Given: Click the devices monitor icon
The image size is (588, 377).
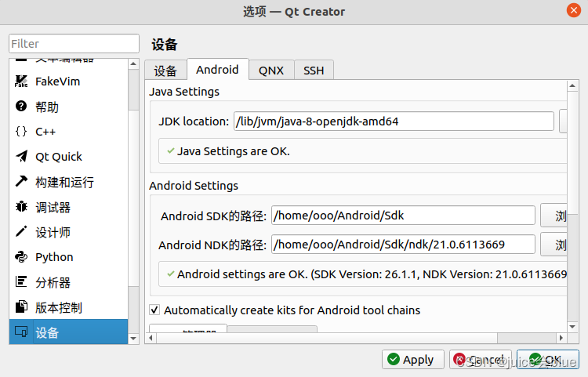Looking at the screenshot, I should pos(21,332).
